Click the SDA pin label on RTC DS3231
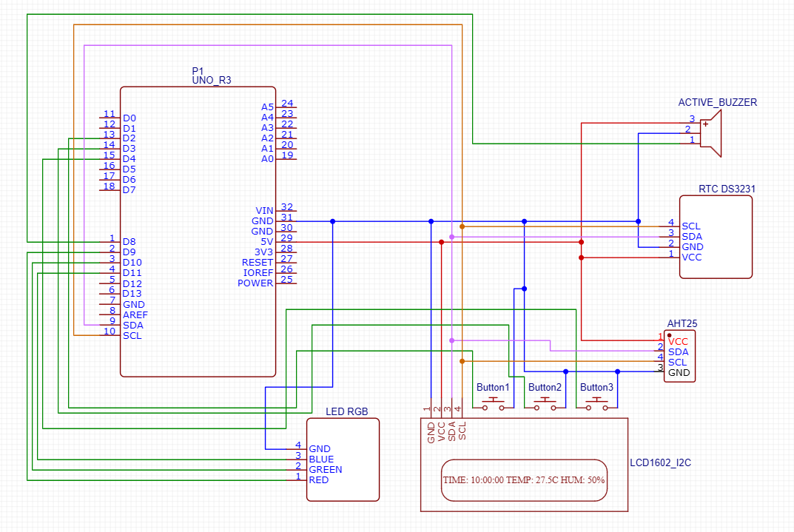Screen dimensions: 794x532 coord(692,236)
